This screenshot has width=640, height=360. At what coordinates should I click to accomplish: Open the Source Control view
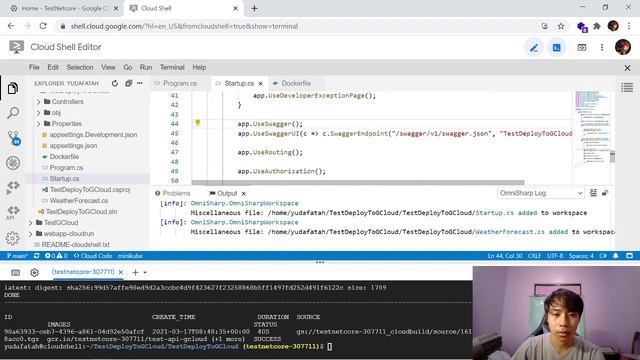(x=14, y=138)
